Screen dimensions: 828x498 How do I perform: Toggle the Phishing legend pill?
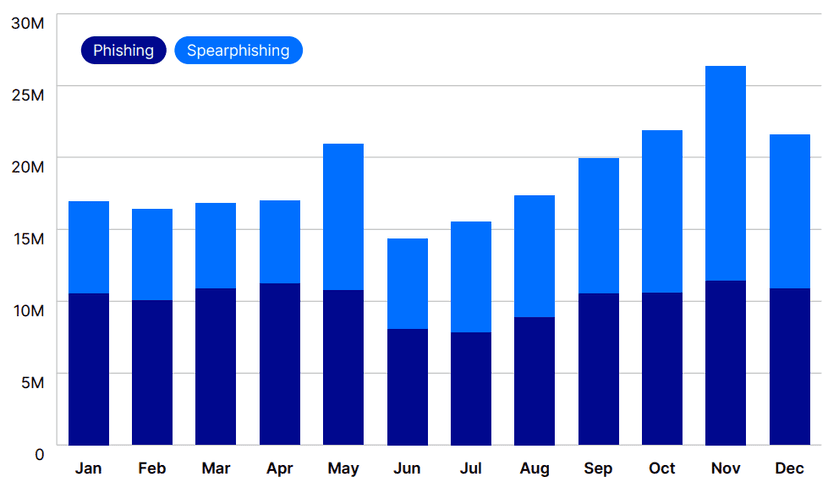(123, 50)
